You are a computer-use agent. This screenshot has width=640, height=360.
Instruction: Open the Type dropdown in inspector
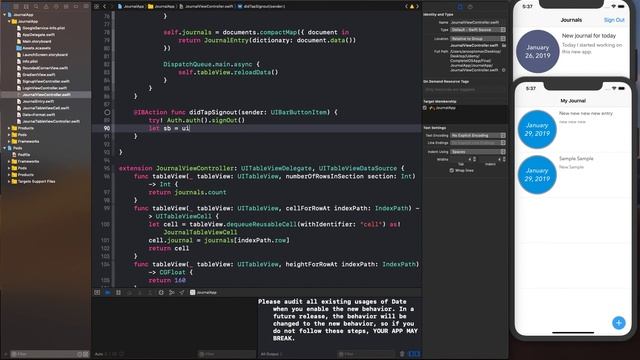click(x=478, y=30)
